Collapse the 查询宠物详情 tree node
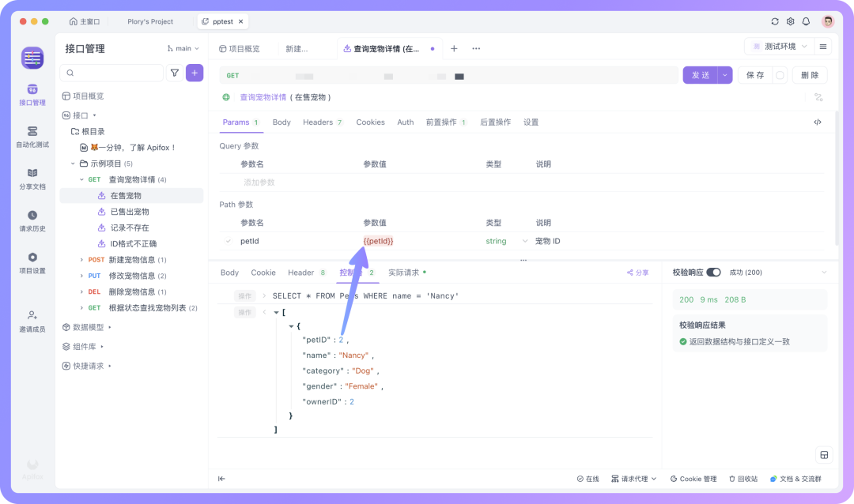The image size is (854, 504). click(81, 179)
